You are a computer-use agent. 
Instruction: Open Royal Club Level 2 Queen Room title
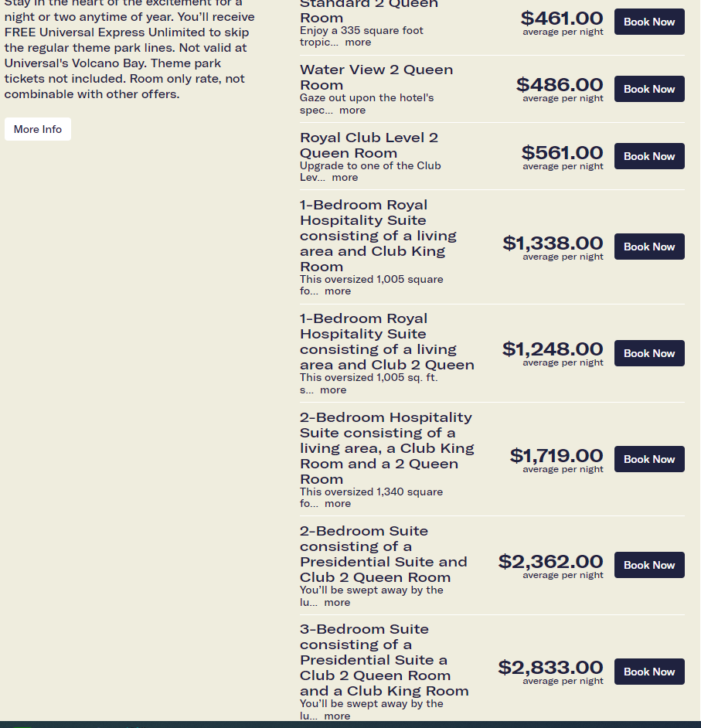(x=369, y=145)
